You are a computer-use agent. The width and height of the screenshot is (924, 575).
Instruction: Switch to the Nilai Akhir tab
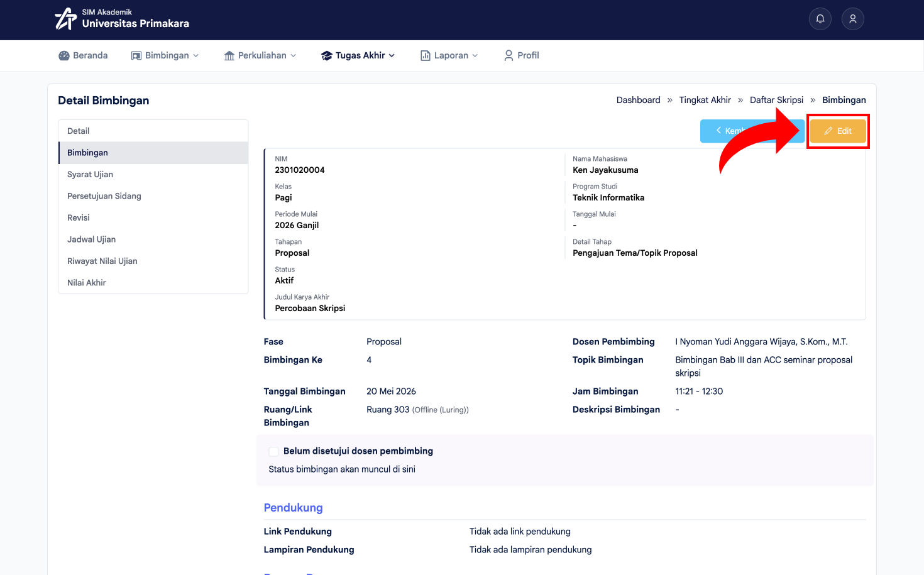(153, 283)
